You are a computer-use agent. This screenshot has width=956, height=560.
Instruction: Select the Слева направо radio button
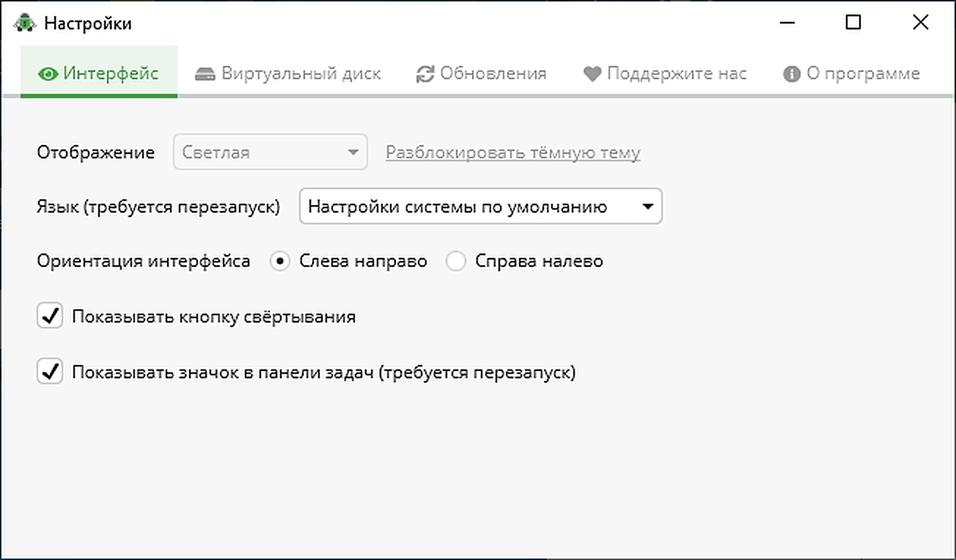280,261
